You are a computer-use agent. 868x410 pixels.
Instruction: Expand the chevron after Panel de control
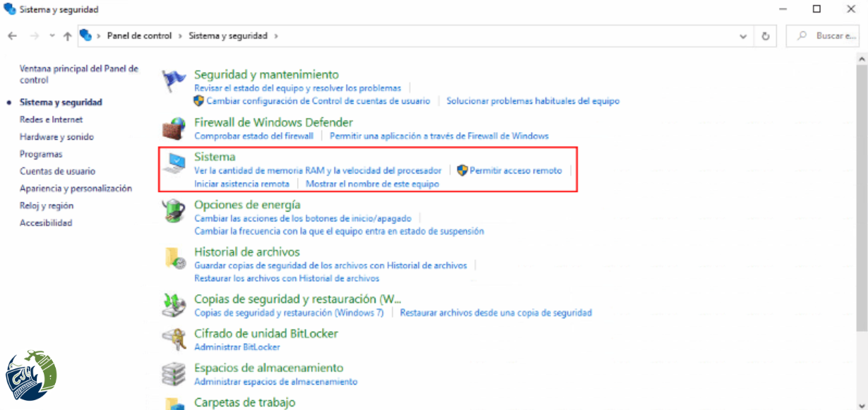180,35
